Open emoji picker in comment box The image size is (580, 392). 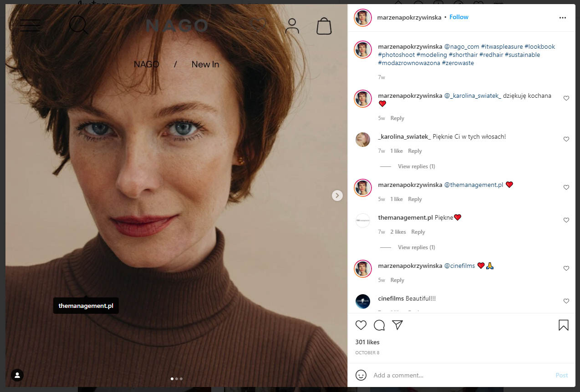[361, 375]
